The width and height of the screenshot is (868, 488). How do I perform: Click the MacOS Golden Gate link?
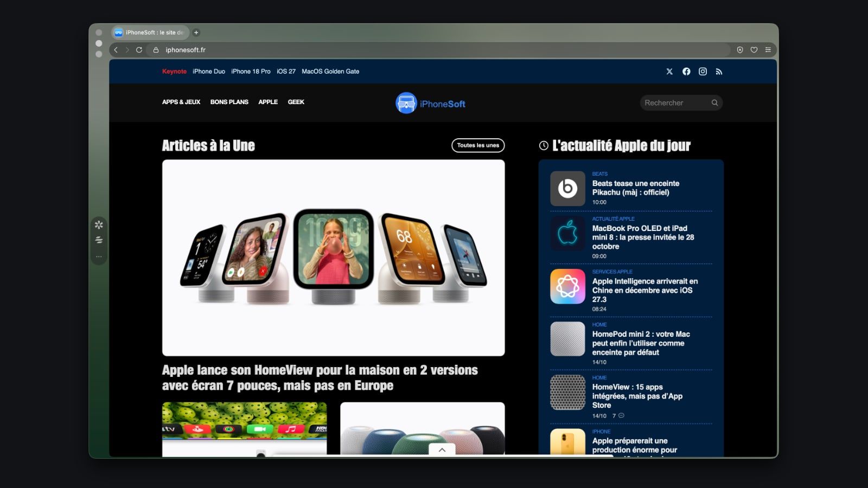click(x=330, y=72)
